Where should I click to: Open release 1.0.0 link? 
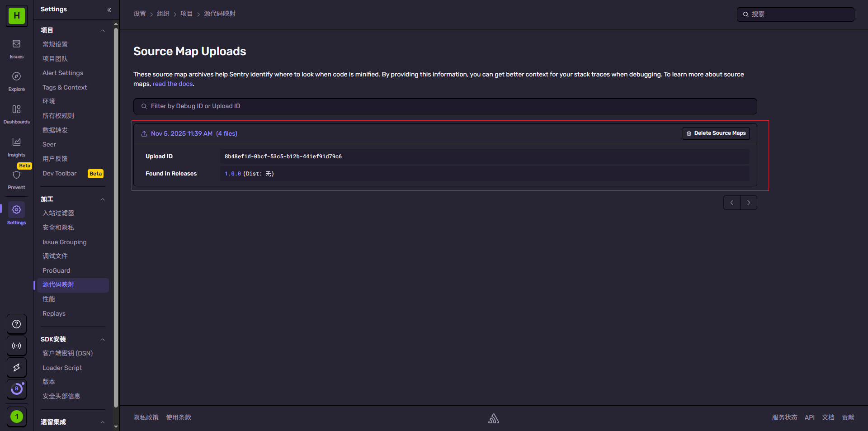click(x=232, y=174)
